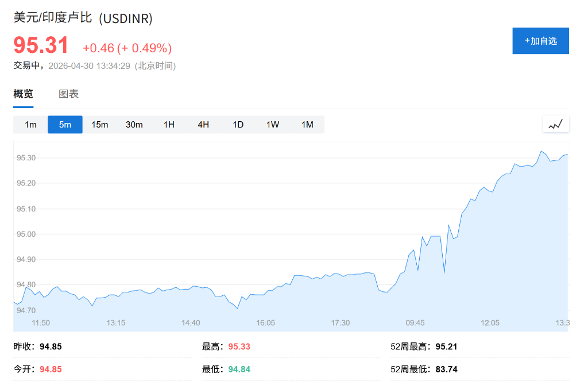Click the current price 95.31
This screenshot has width=588, height=389.
41,44
